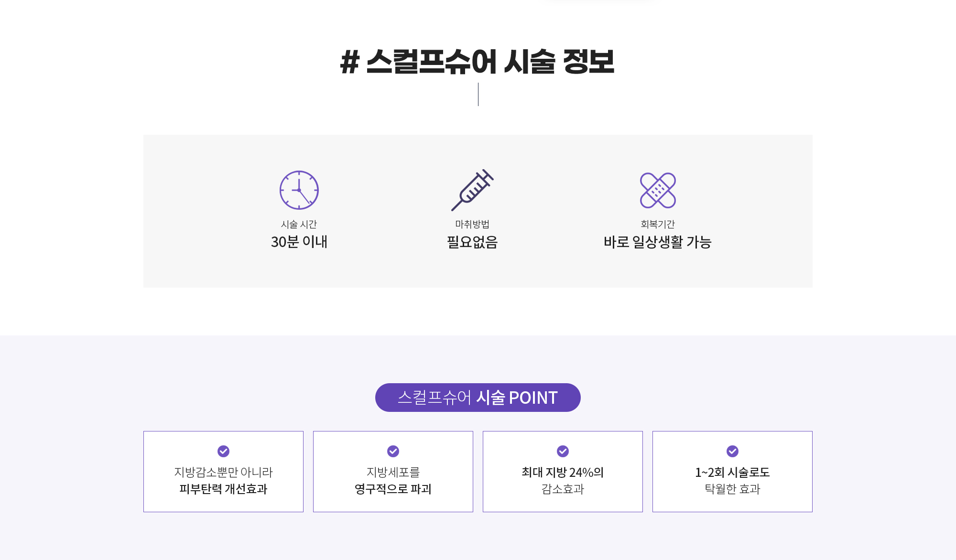
Task: Click the 회복기간 label
Action: [658, 224]
